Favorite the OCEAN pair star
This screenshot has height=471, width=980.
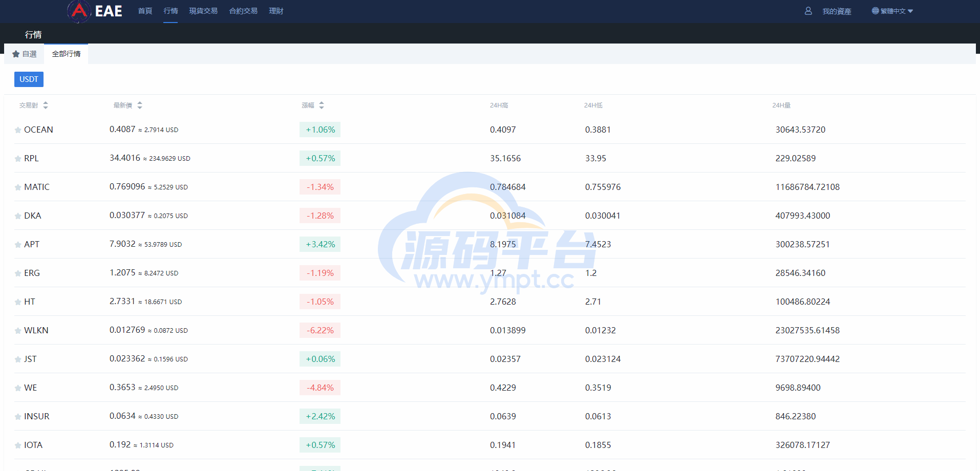[18, 130]
